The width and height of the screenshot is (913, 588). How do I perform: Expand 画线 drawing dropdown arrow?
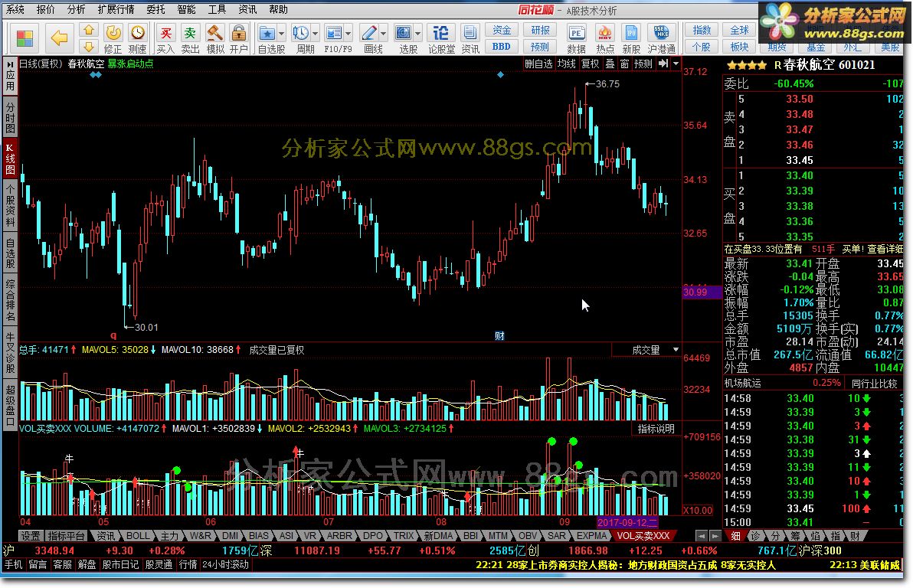384,33
